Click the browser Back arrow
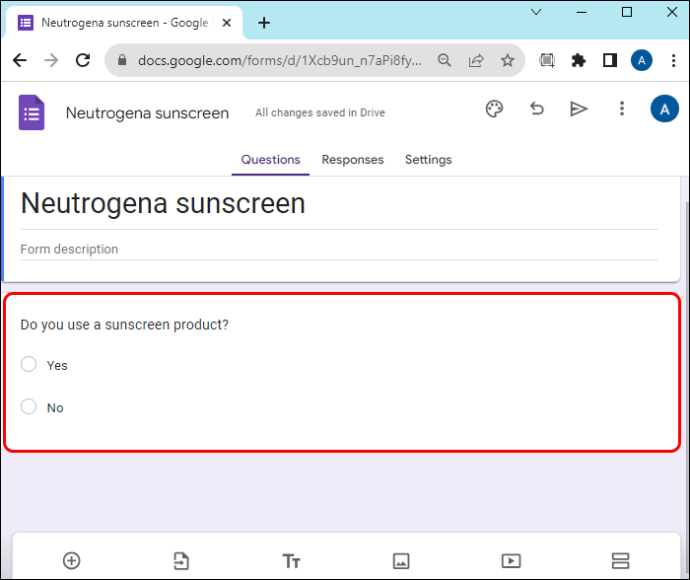This screenshot has height=580, width=690. point(20,60)
